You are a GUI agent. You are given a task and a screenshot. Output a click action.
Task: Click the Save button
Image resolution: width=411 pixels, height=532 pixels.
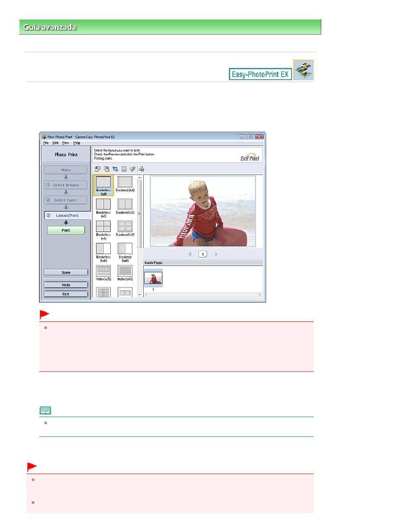coord(66,272)
